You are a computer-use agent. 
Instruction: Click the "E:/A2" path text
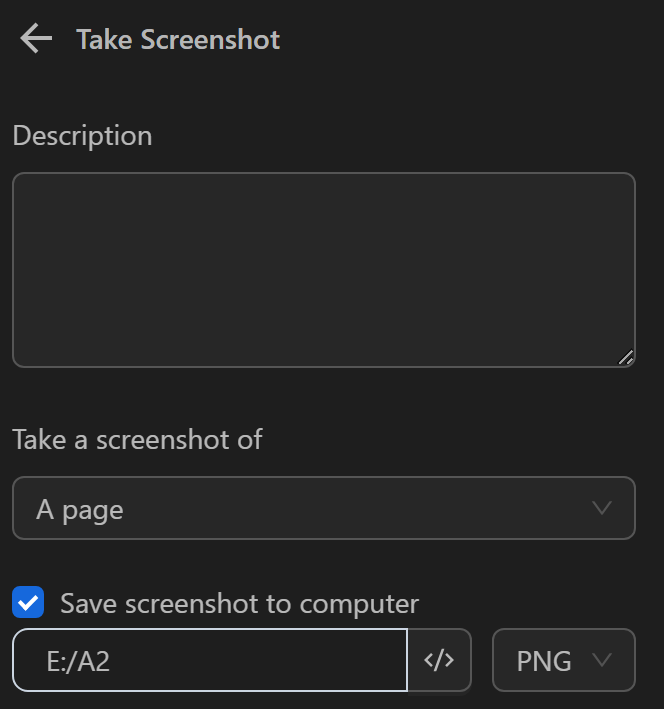pos(78,661)
